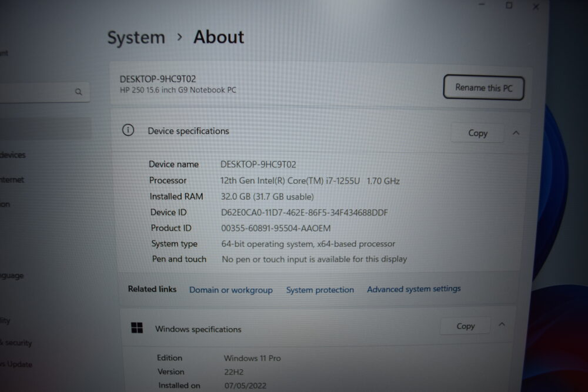Open Network & internet in the sidebar

click(12, 180)
